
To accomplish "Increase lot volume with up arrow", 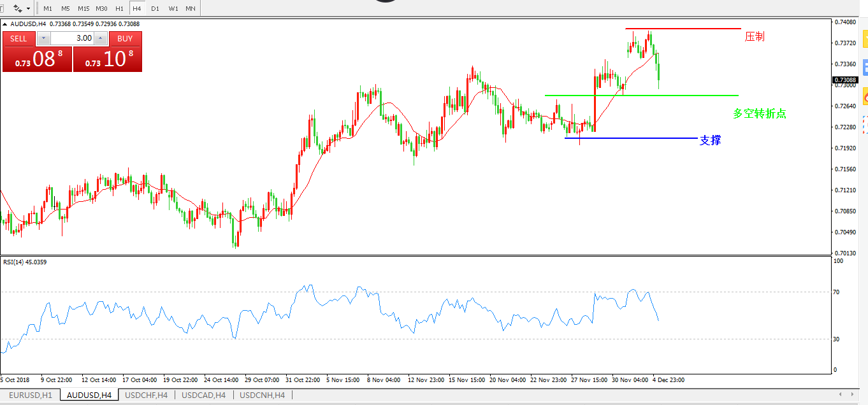I will [100, 38].
